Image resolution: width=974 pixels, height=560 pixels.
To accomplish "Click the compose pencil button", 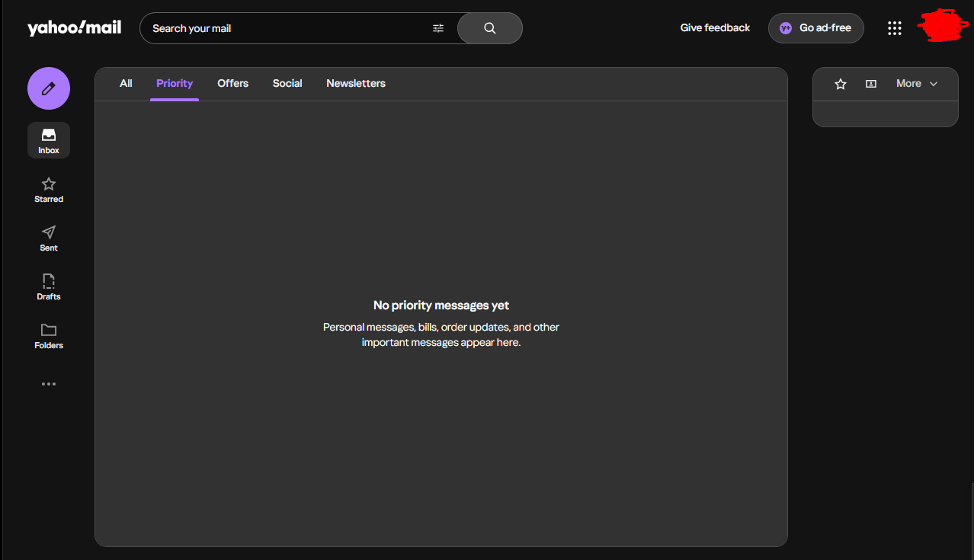I will (x=49, y=88).
